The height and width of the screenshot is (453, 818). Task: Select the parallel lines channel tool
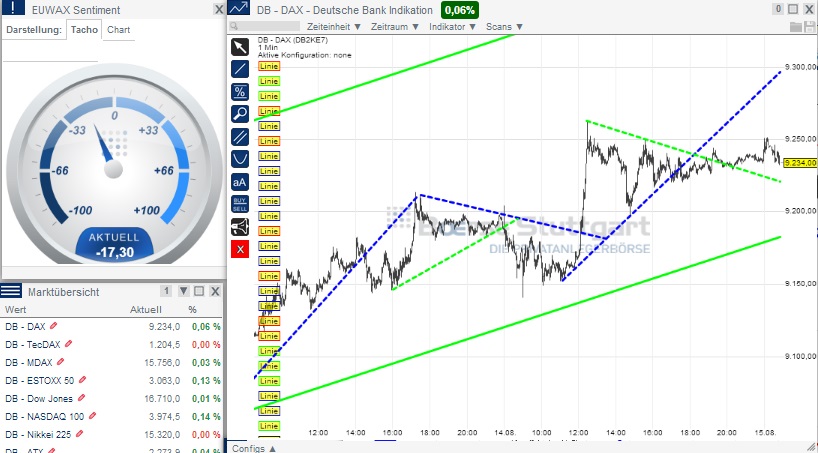click(240, 137)
